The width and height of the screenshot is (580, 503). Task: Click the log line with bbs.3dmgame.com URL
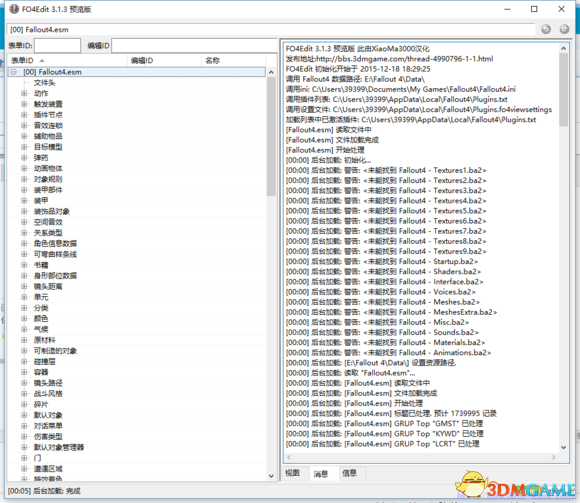click(x=389, y=58)
